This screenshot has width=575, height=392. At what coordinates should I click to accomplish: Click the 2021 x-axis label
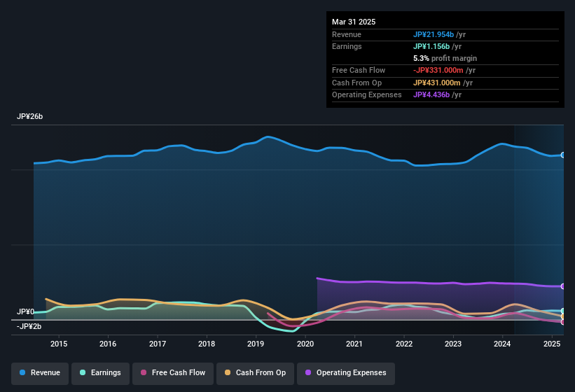pyautogui.click(x=354, y=344)
